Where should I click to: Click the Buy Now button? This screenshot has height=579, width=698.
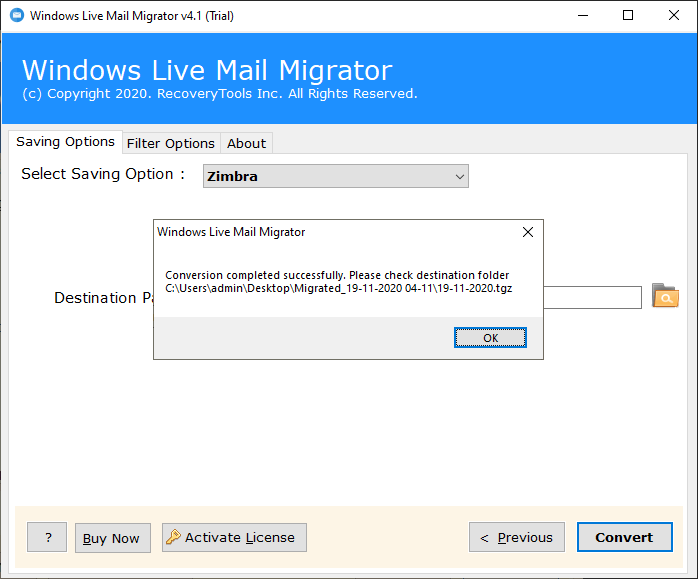pyautogui.click(x=113, y=538)
